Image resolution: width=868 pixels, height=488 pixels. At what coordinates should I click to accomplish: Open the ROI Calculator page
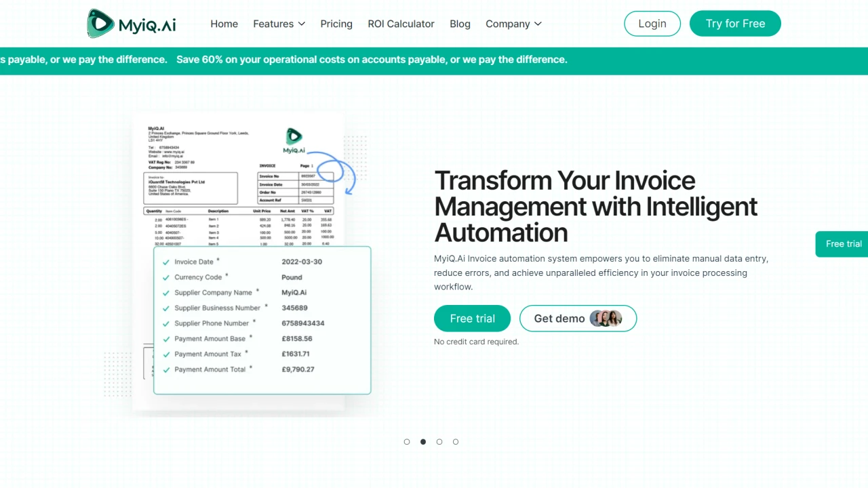pyautogui.click(x=401, y=24)
